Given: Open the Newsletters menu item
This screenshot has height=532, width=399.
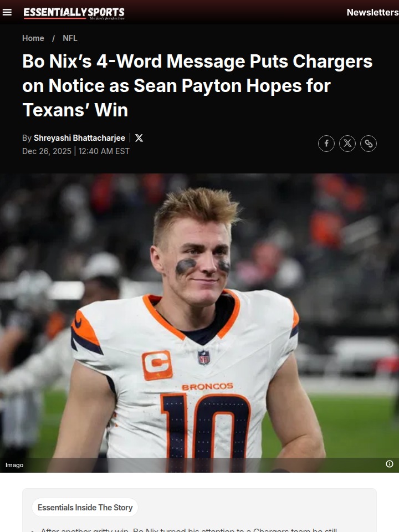Looking at the screenshot, I should click(372, 12).
